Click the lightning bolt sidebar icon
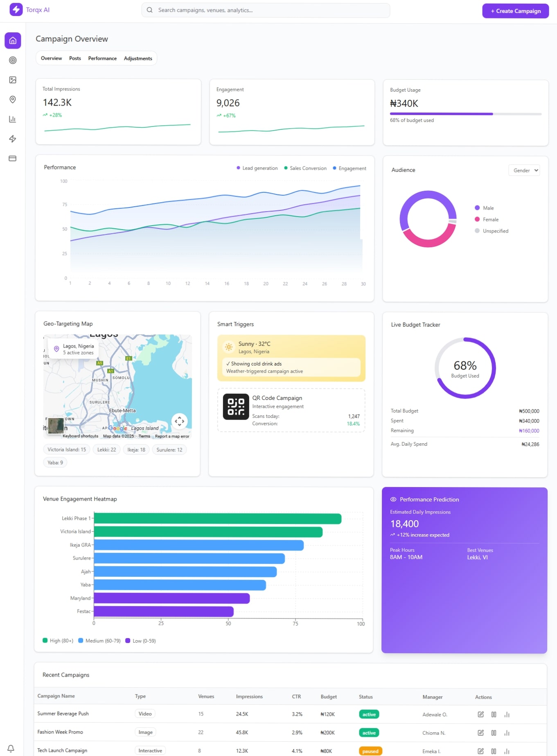557x756 pixels. 13,139
